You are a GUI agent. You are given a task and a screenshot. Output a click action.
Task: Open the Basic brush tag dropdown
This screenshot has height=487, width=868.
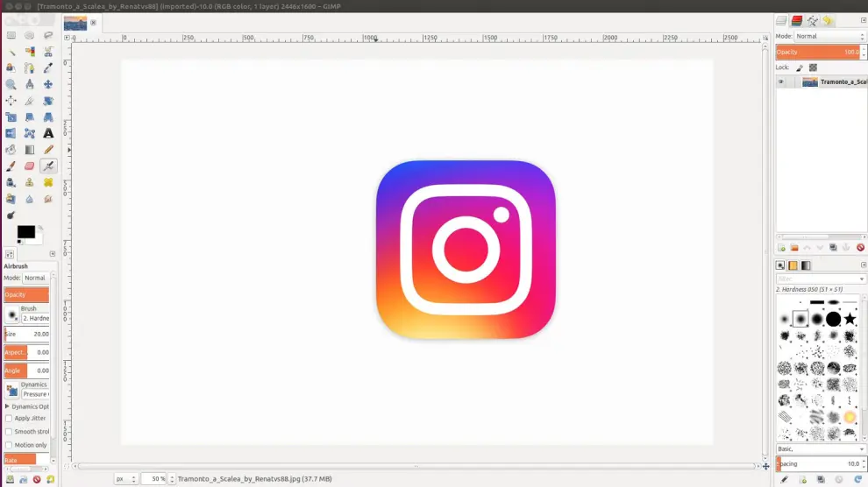(x=821, y=449)
